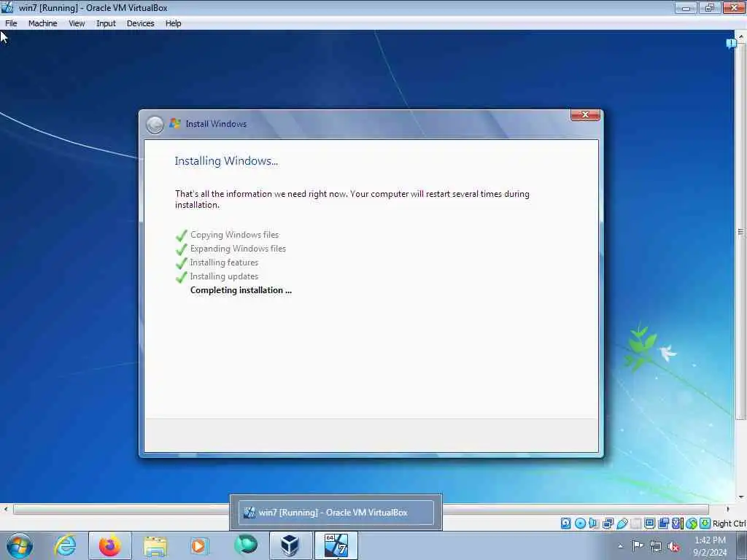The height and width of the screenshot is (560, 747).
Task: Click the back arrow in Install Windows
Action: (155, 125)
